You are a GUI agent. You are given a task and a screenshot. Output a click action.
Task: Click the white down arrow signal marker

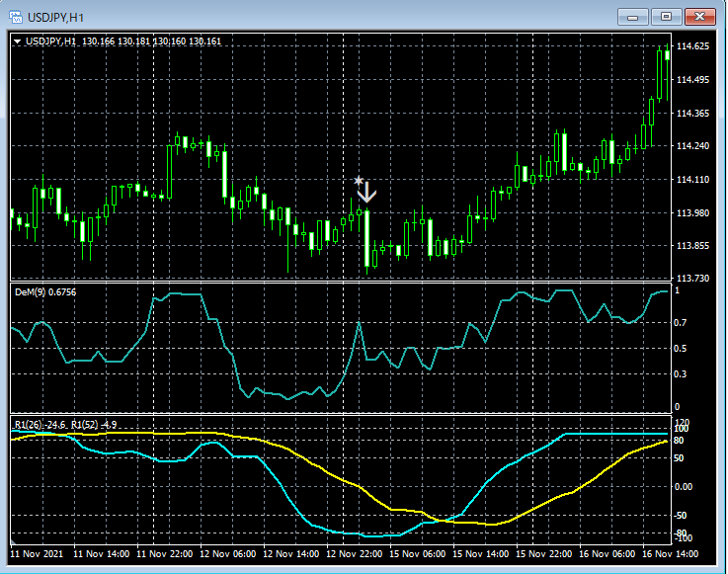[x=366, y=193]
